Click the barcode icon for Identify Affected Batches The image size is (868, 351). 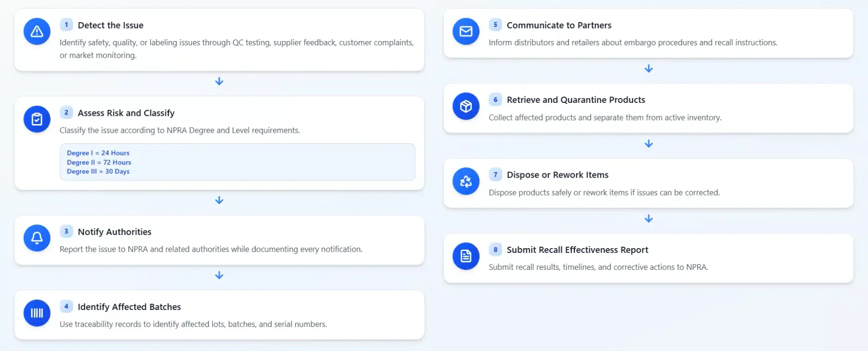[37, 313]
